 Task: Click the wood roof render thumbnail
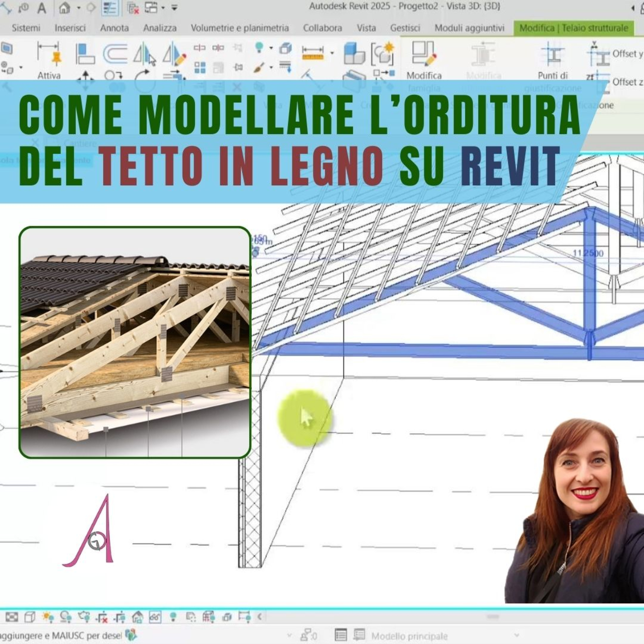tap(135, 342)
